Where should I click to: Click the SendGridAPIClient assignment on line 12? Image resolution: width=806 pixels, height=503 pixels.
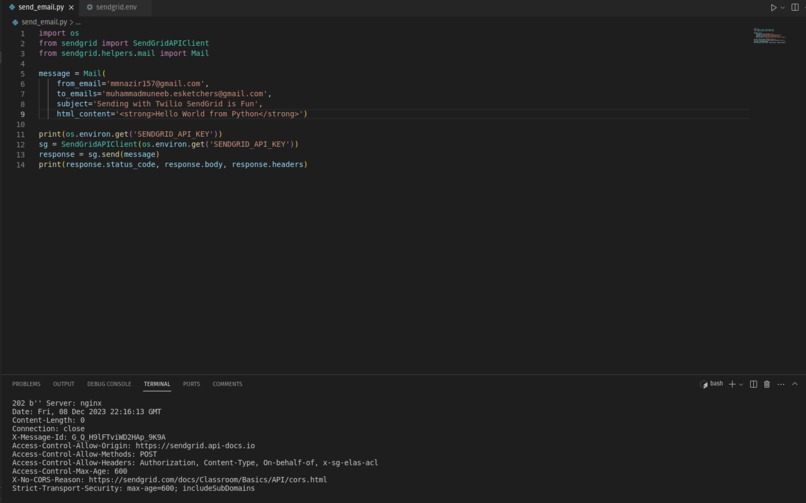click(x=169, y=144)
